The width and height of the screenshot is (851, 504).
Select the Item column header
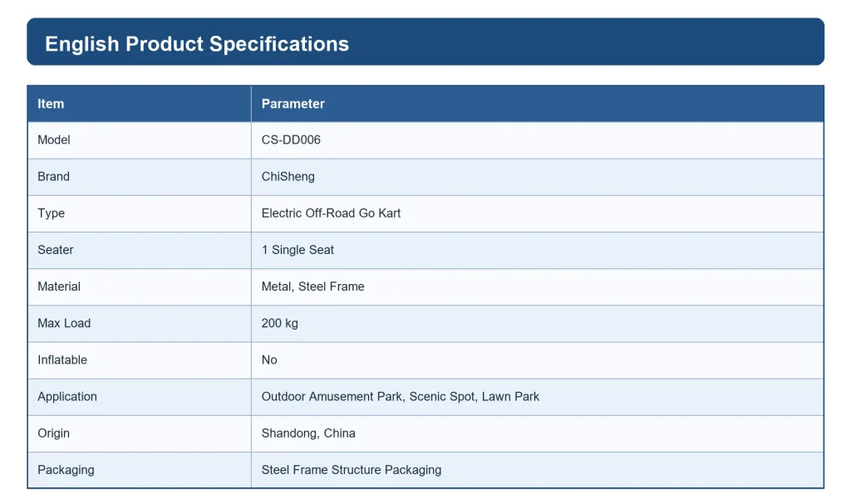pyautogui.click(x=51, y=104)
